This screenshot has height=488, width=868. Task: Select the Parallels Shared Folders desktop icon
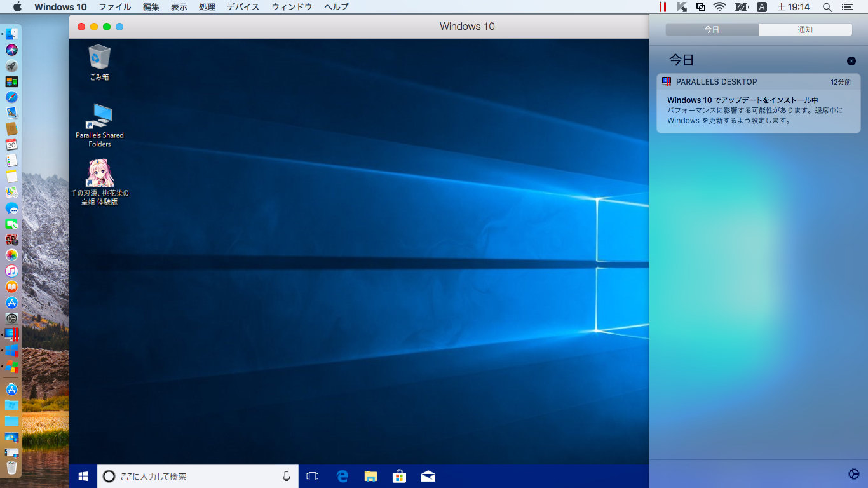[100, 125]
